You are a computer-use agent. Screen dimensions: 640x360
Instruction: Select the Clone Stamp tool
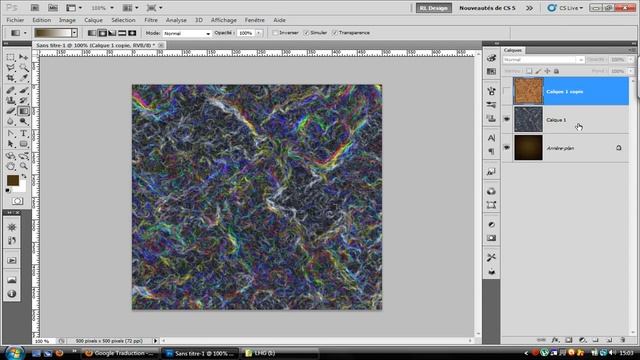point(11,100)
